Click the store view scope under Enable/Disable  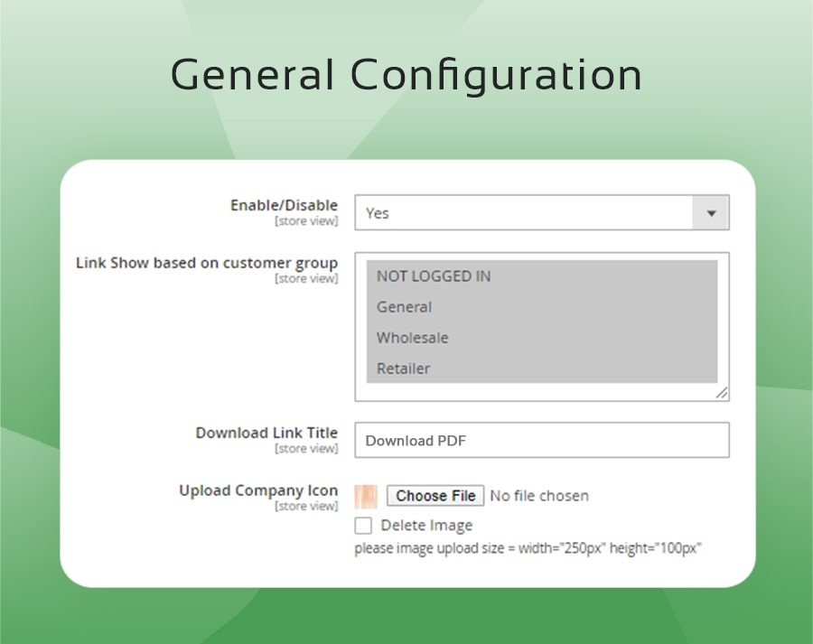coord(306,221)
